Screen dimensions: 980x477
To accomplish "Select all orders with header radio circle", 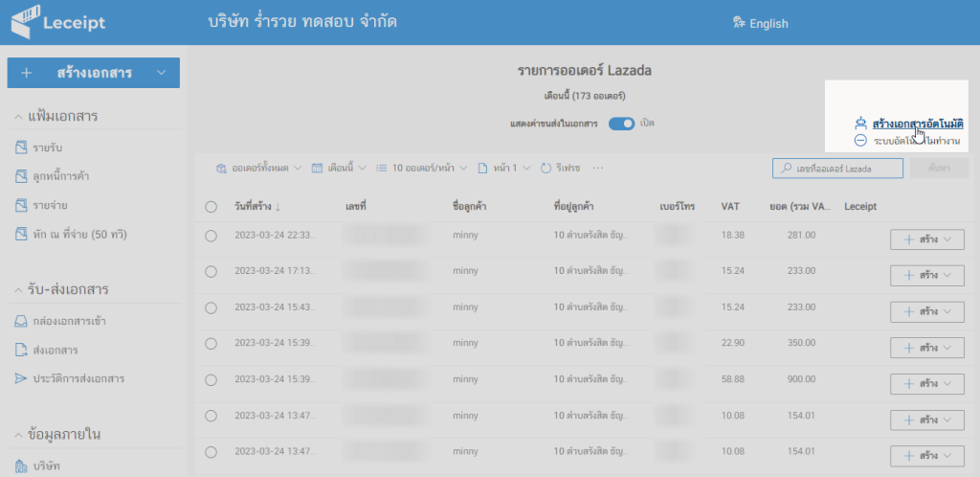I will 211,207.
